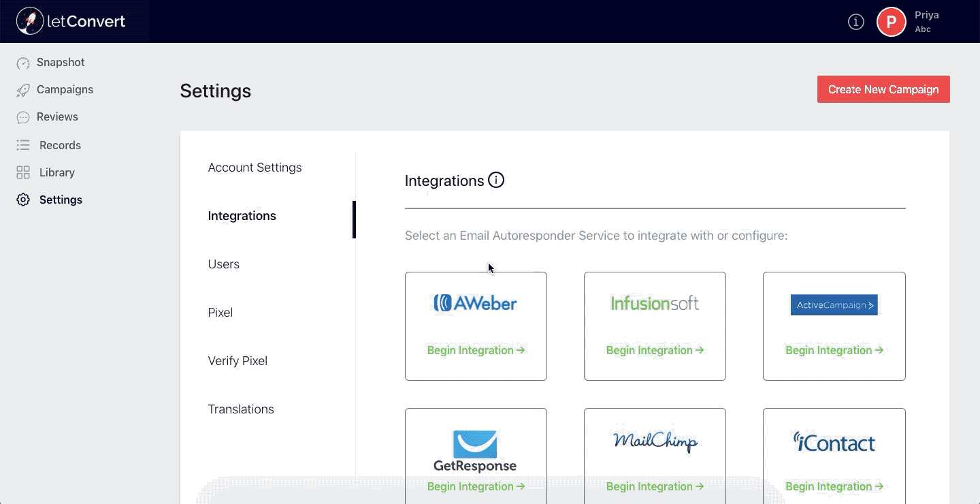Open the Priya profile avatar
The height and width of the screenshot is (504, 980).
[892, 22]
